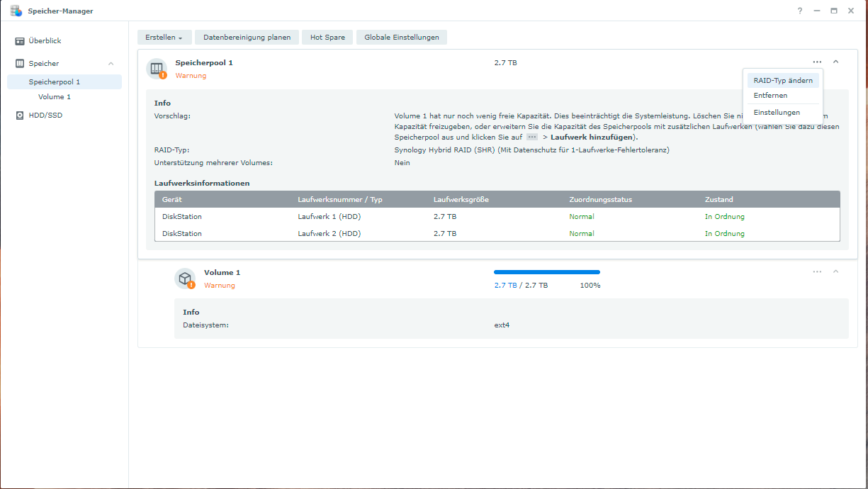
Task: Collapse the Volume 1 panel chevron
Action: [835, 271]
